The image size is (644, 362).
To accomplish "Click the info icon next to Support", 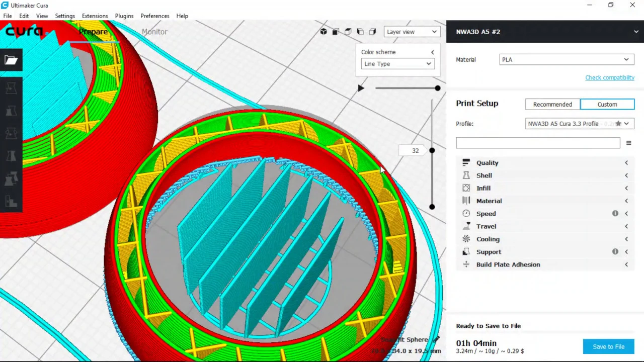I will tap(615, 251).
